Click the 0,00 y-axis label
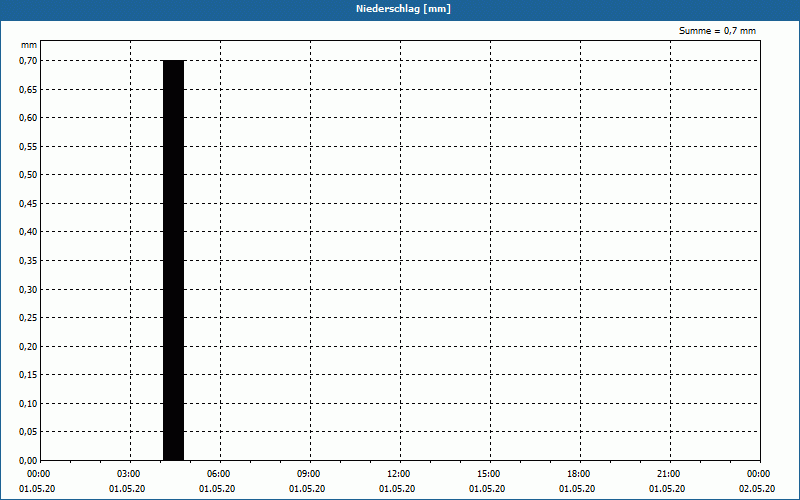 28,461
